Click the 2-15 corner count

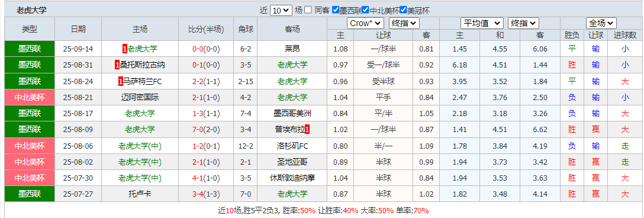coord(246,81)
